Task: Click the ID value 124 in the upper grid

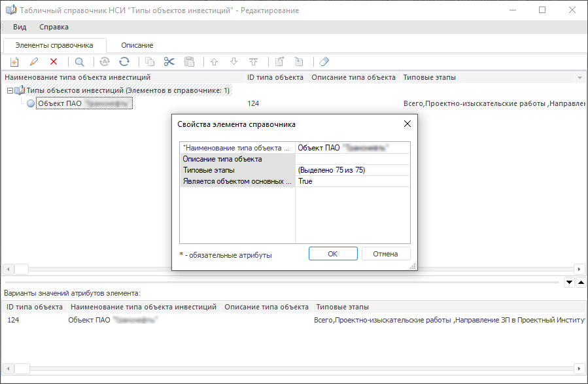Action: pos(253,103)
